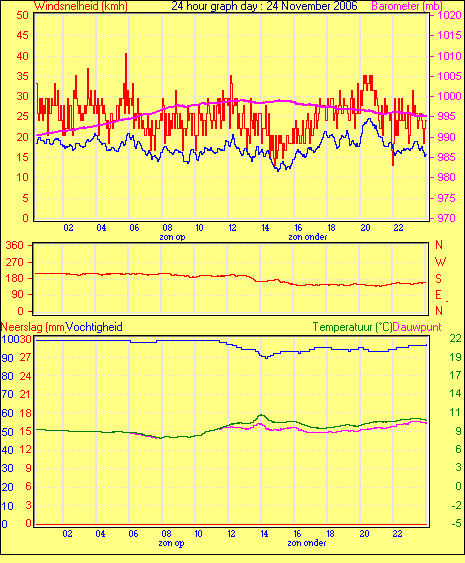This screenshot has height=563, width=465.
Task: Click the "Temperatuur (°C)" legend label
Action: (x=352, y=327)
